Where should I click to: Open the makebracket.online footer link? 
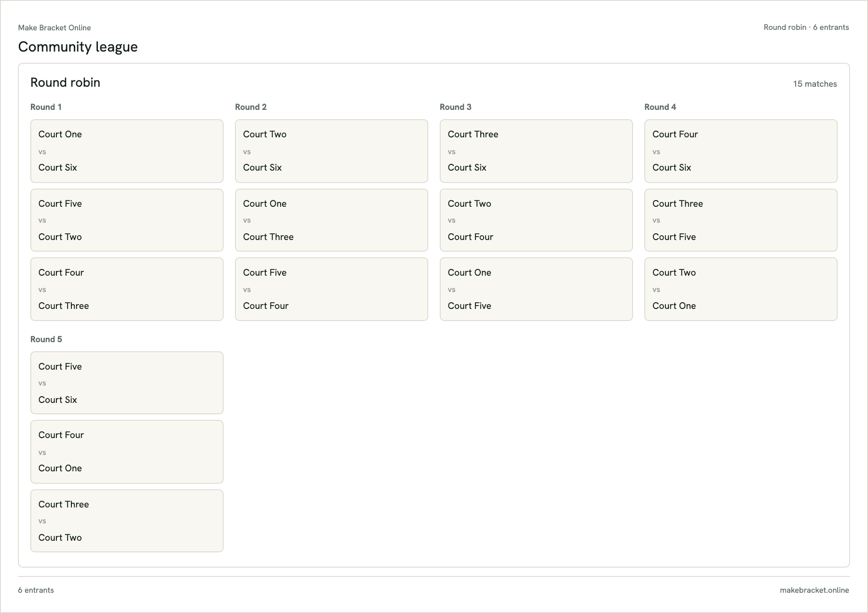[x=814, y=590]
